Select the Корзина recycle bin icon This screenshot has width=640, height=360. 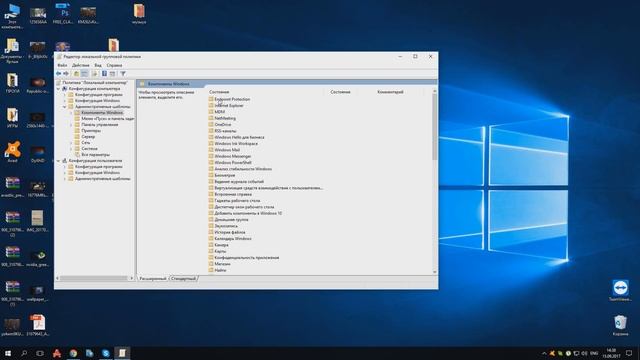(x=620, y=325)
